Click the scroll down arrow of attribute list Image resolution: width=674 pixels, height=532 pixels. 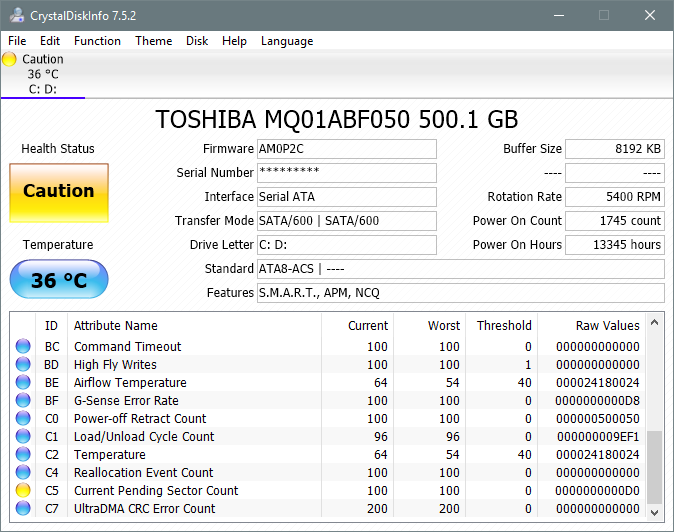click(x=655, y=512)
